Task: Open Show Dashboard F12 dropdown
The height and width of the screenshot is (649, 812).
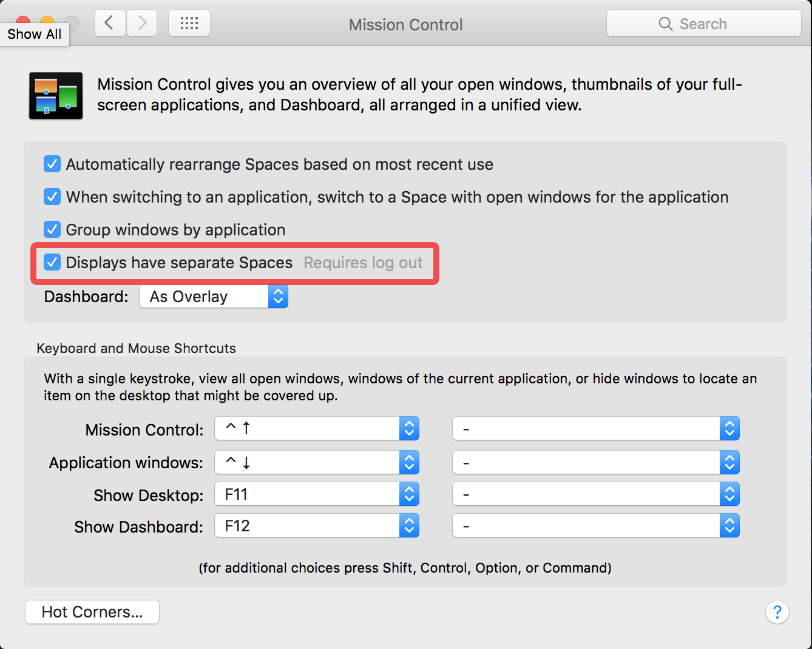Action: pos(317,526)
